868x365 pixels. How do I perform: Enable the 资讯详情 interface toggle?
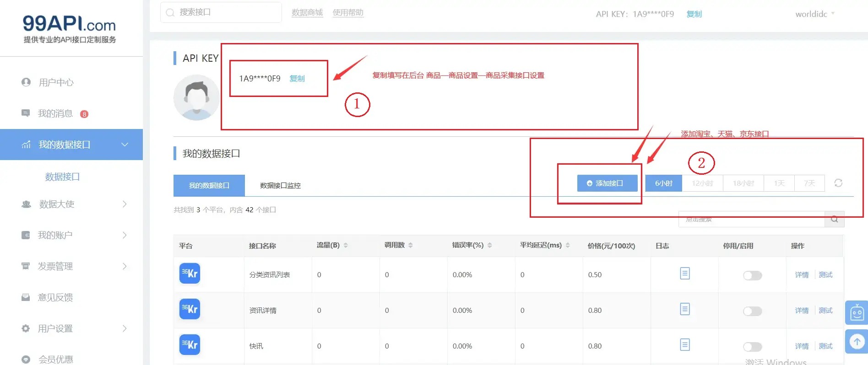click(x=752, y=311)
